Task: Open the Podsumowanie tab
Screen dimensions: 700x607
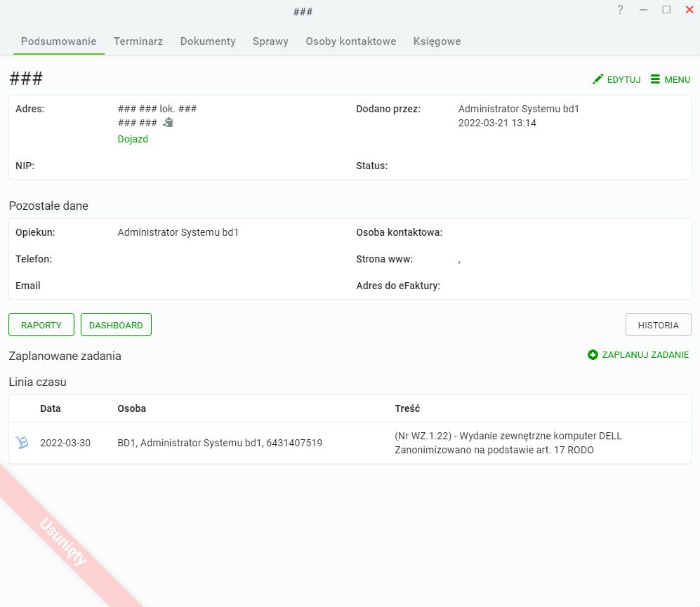Action: tap(58, 41)
